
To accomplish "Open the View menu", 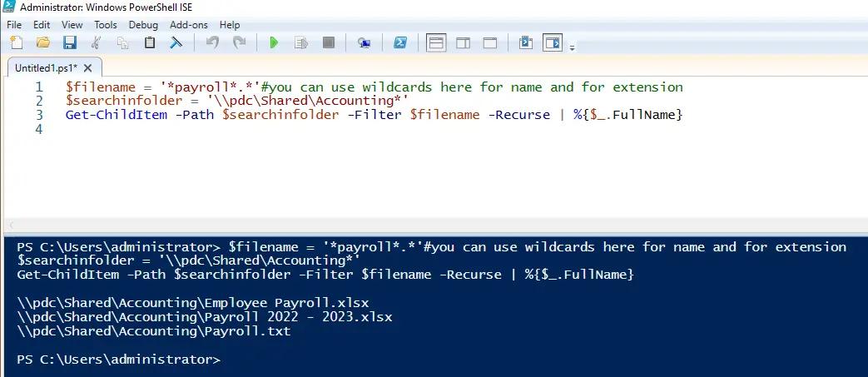I will coord(72,25).
